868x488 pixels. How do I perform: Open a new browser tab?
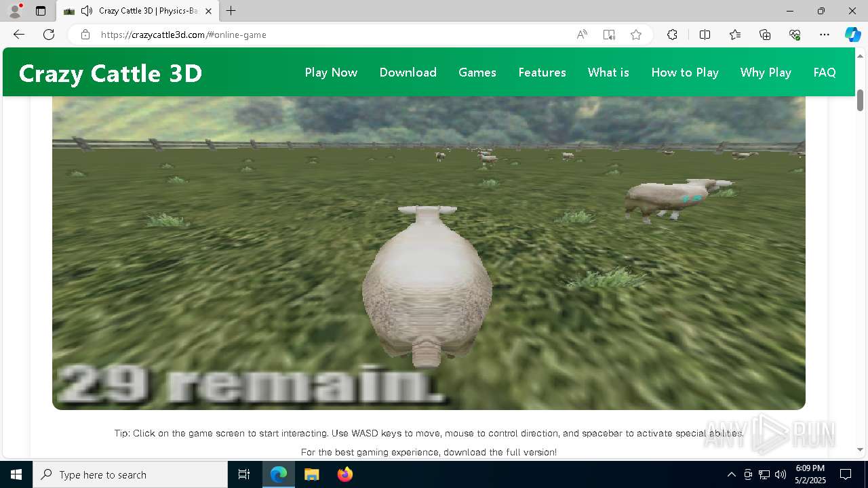231,11
